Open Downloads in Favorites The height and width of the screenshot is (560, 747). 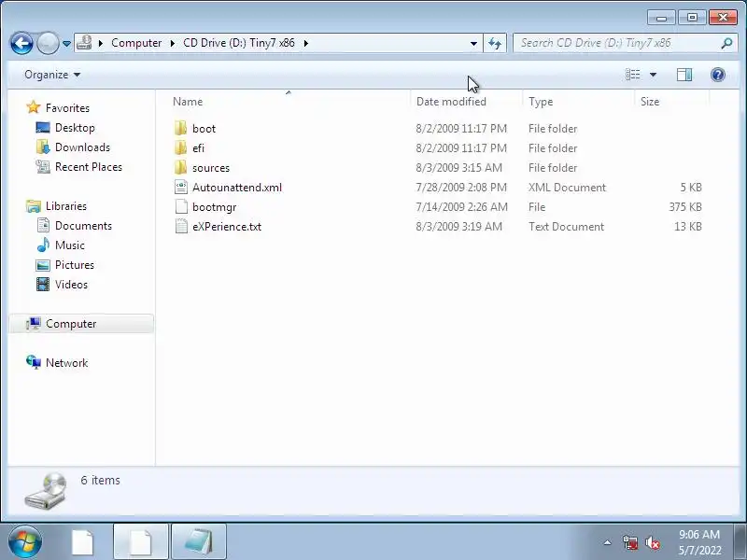click(82, 147)
